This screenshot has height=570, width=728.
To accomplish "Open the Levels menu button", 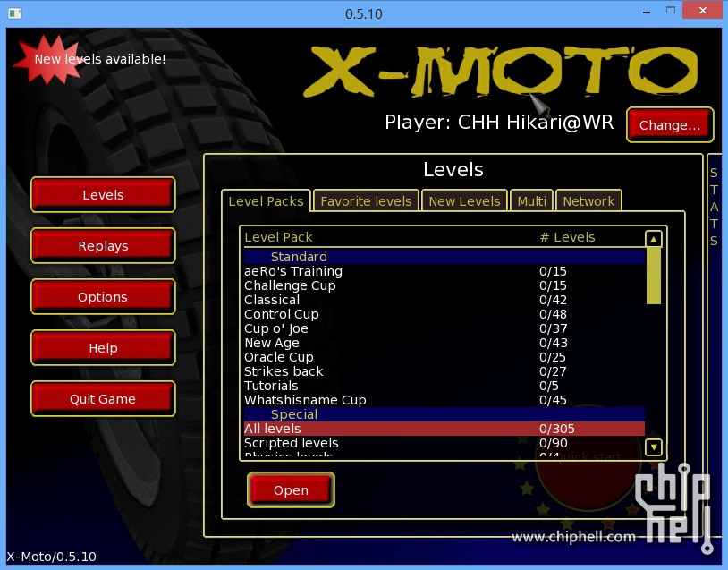I will coord(103,195).
